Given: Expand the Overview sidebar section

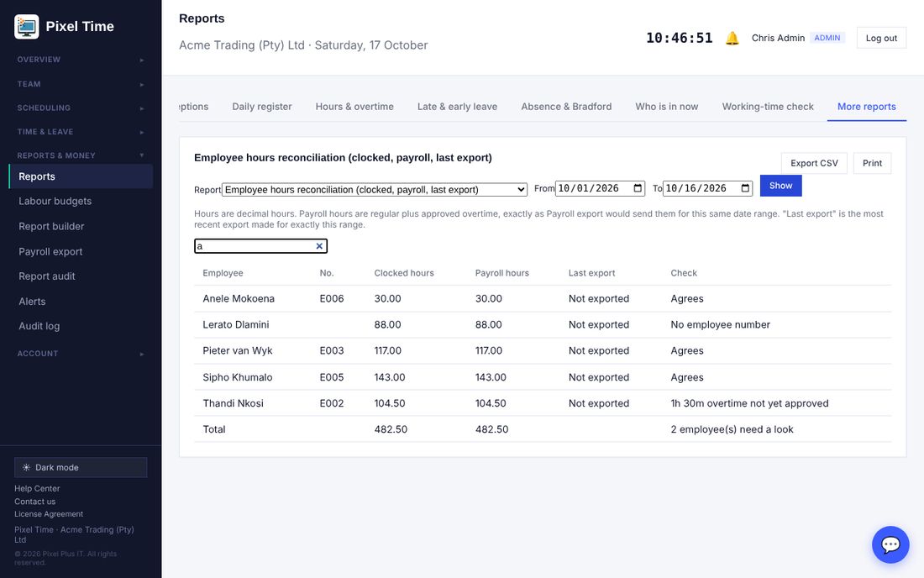Looking at the screenshot, I should tap(81, 60).
